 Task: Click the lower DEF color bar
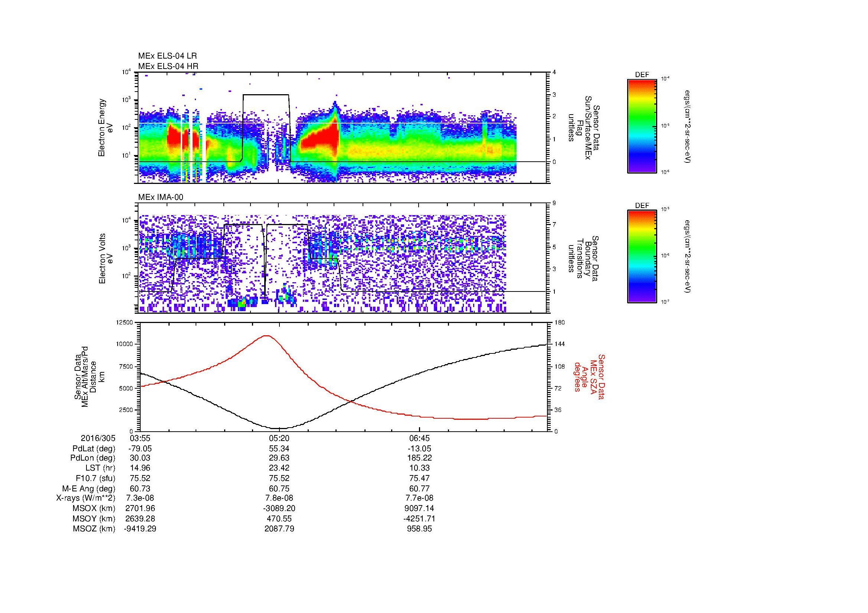[x=642, y=257]
